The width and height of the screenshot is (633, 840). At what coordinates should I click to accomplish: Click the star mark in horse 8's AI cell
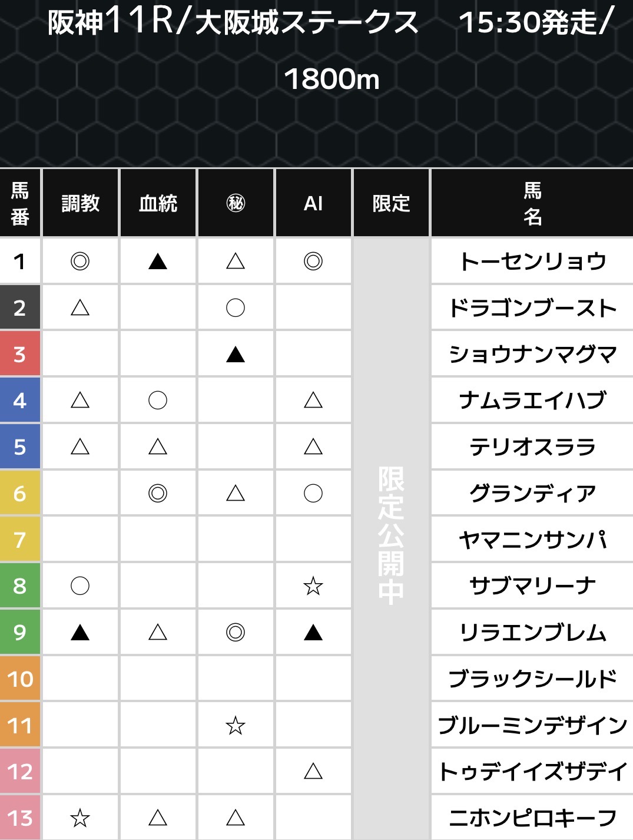(x=313, y=586)
